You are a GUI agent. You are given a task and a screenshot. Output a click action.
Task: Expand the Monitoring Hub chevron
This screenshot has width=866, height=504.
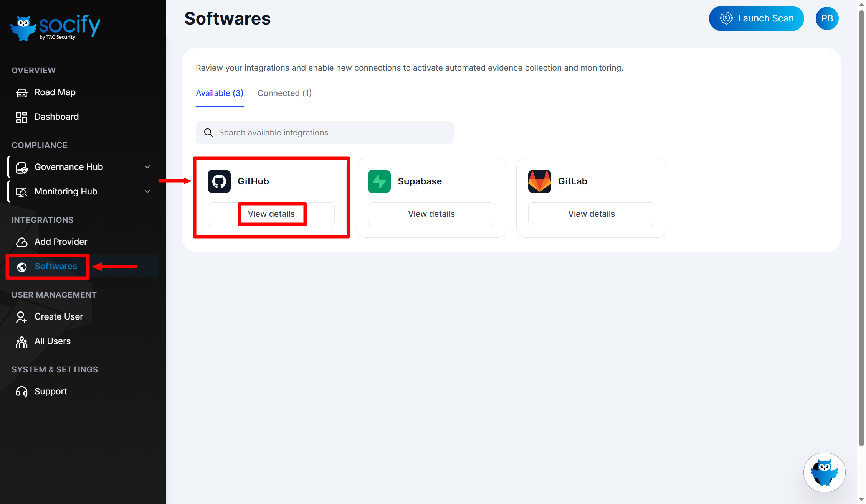147,192
